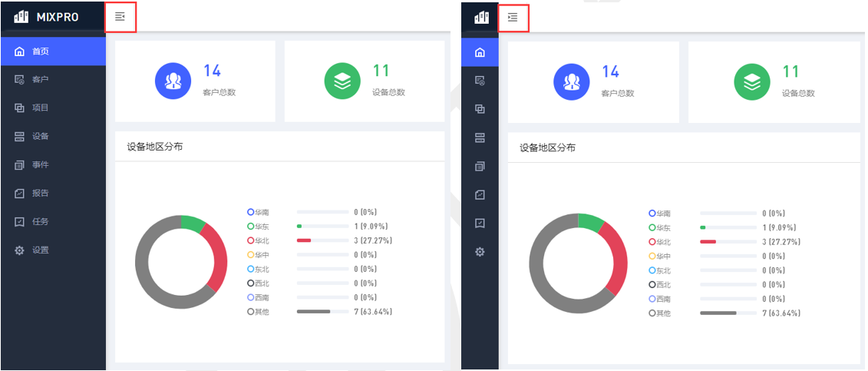Select the tasks icon in the collapsed sidebar
The height and width of the screenshot is (371, 868).
point(480,224)
